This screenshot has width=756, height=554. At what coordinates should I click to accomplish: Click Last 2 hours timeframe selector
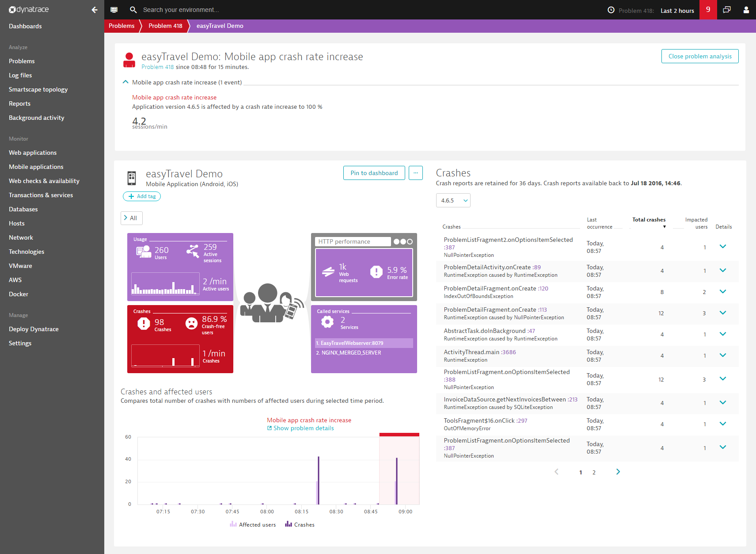[677, 11]
